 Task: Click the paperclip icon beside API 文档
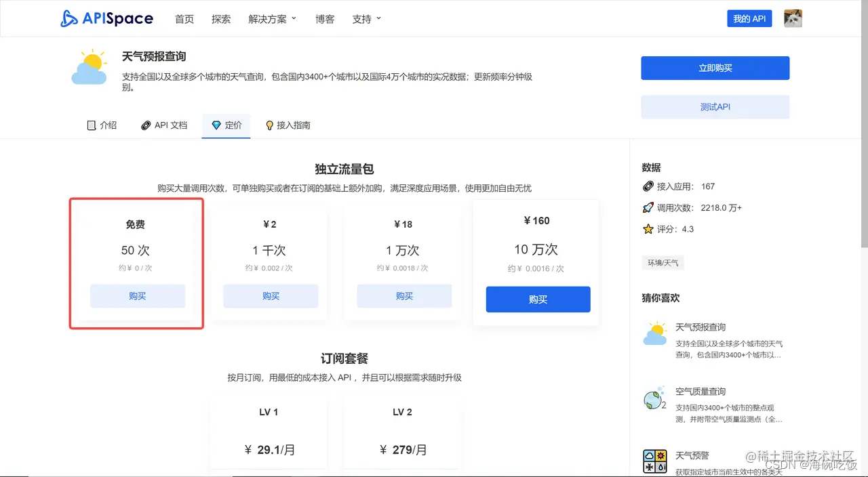click(144, 125)
